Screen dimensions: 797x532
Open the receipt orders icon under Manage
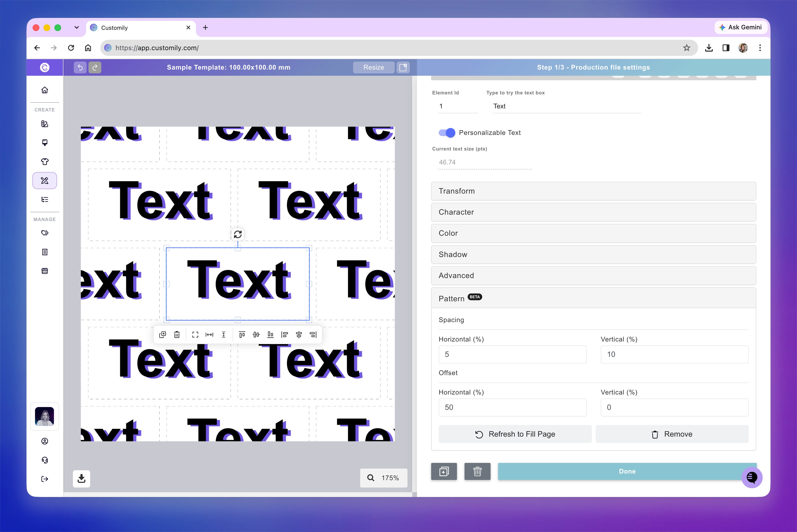[x=44, y=252]
